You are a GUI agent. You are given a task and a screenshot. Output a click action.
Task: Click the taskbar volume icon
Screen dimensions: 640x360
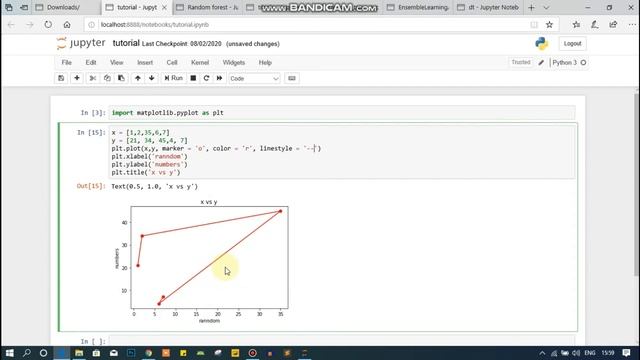[x=576, y=353]
